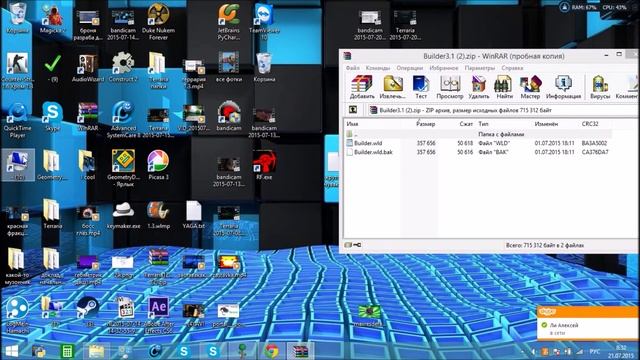640x360 pixels.
Task: Click the 'Ли Алексей' online notification popup
Action: tap(588, 323)
